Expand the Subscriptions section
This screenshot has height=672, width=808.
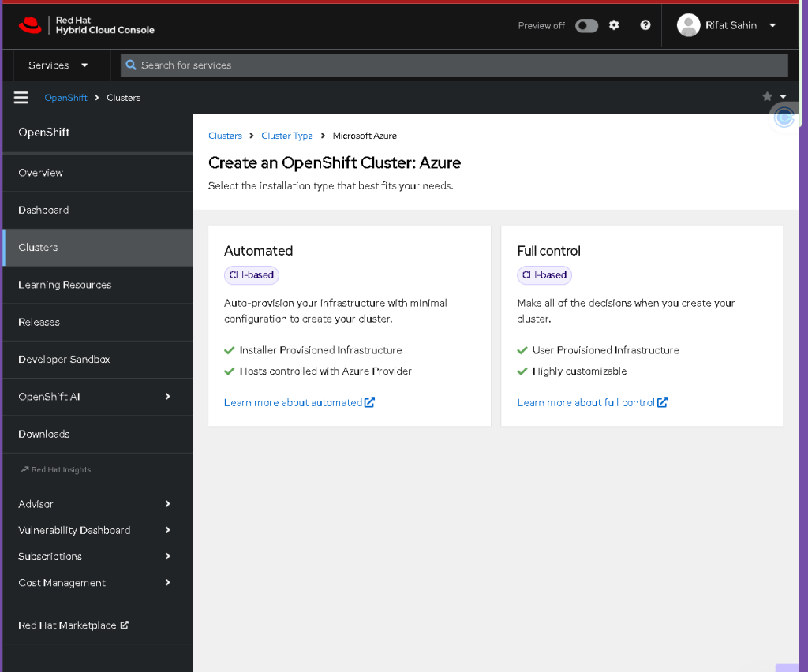[x=97, y=556]
